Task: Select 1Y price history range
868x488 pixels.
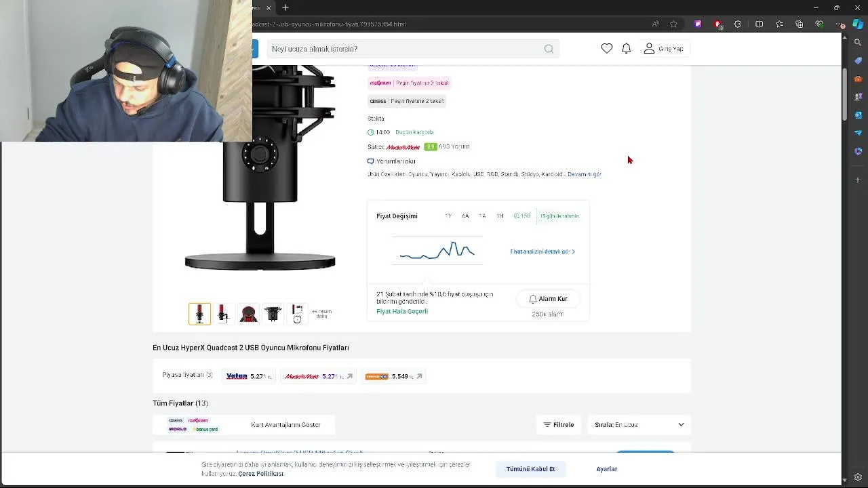Action: pos(448,216)
